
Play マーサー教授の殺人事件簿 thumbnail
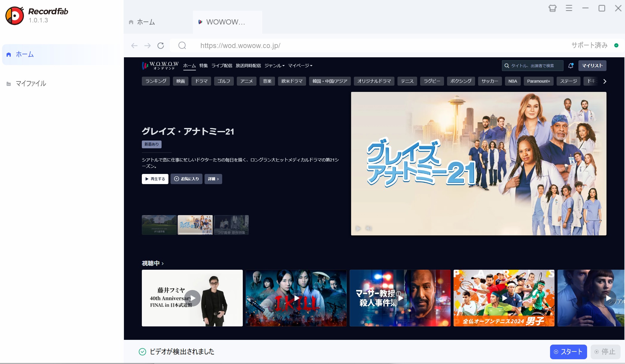(x=400, y=298)
